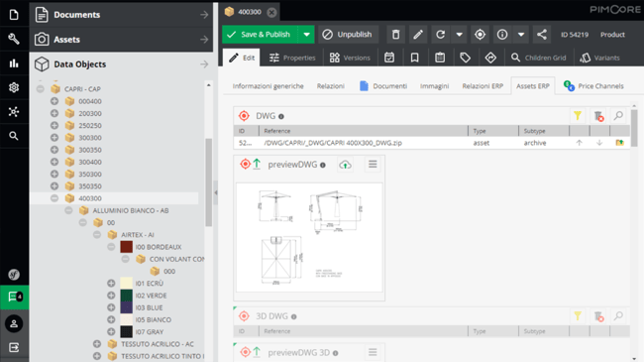Expand the TESSUTO ACRILICO - AC node
The width and height of the screenshot is (644, 362).
(97, 344)
